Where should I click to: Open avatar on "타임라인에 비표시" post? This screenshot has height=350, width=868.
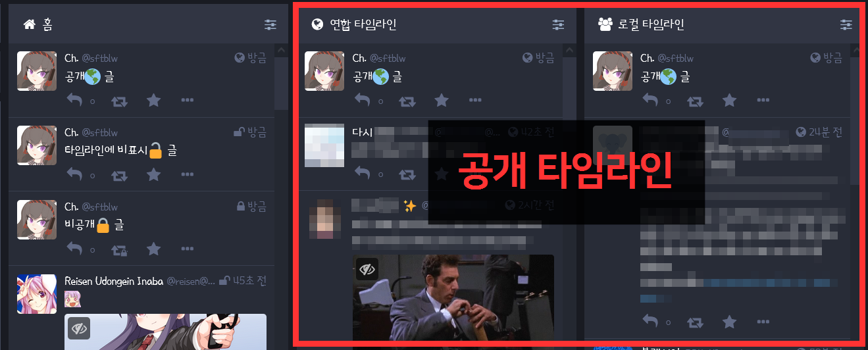37,145
